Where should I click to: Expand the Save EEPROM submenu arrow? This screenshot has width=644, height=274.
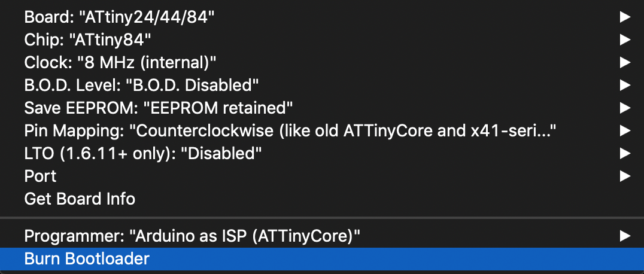tap(625, 108)
